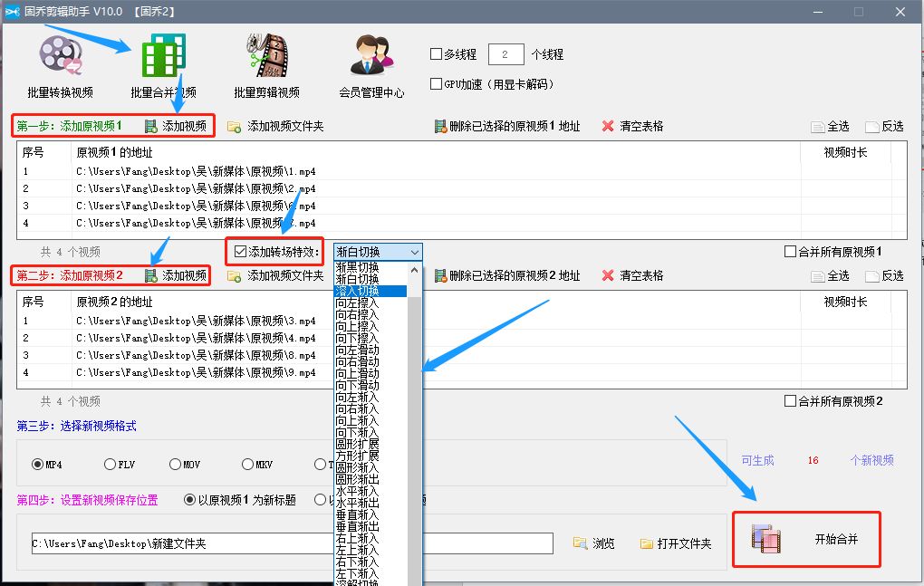Click 清空表格 for original video 1 table

click(633, 126)
